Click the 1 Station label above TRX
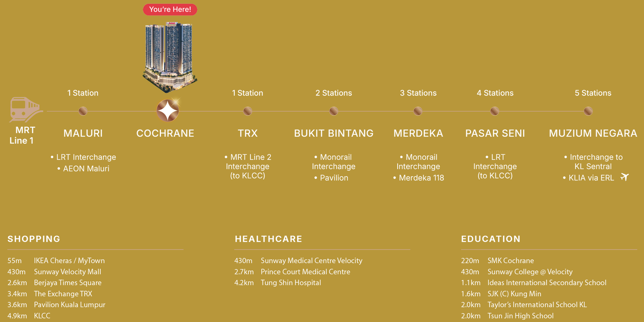The width and height of the screenshot is (644, 322). click(x=248, y=93)
